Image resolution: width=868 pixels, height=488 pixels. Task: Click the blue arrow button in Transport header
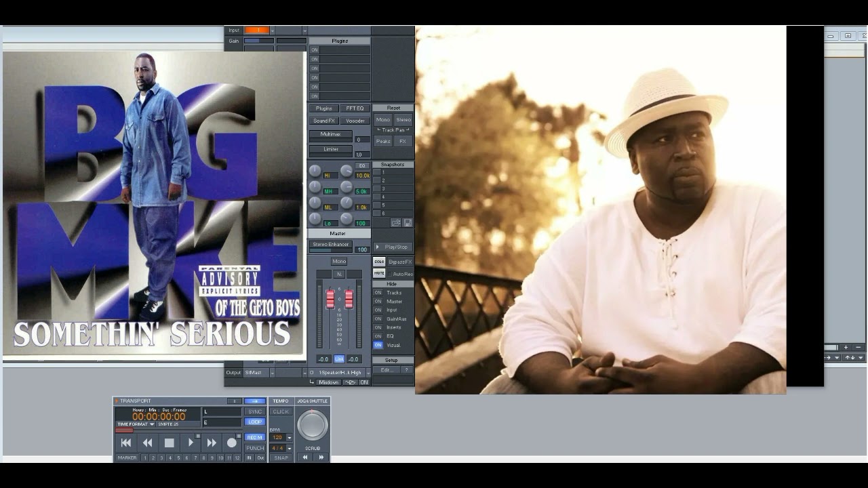[255, 401]
